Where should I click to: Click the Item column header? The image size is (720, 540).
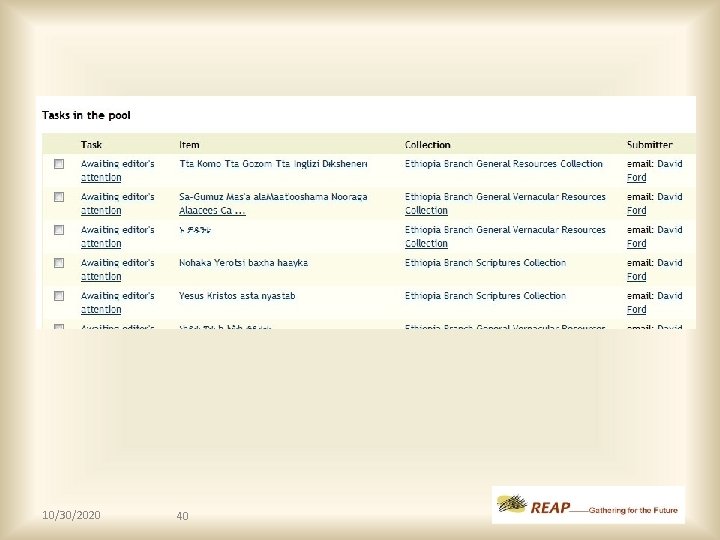pyautogui.click(x=189, y=145)
